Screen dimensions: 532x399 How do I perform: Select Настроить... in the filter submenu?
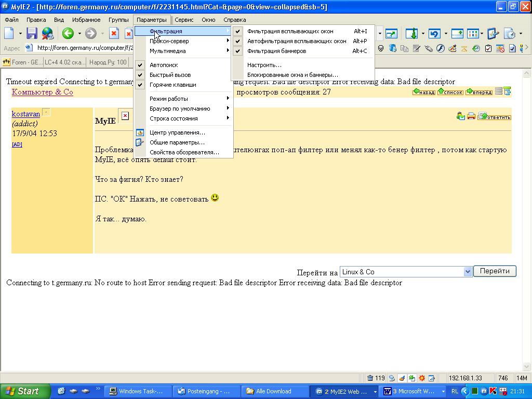(x=303, y=65)
